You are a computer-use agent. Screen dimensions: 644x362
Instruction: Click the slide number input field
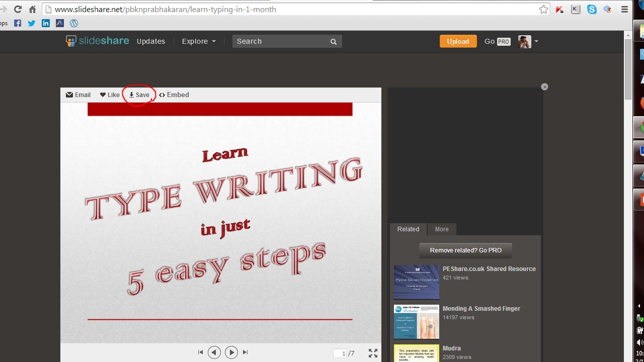pos(340,353)
